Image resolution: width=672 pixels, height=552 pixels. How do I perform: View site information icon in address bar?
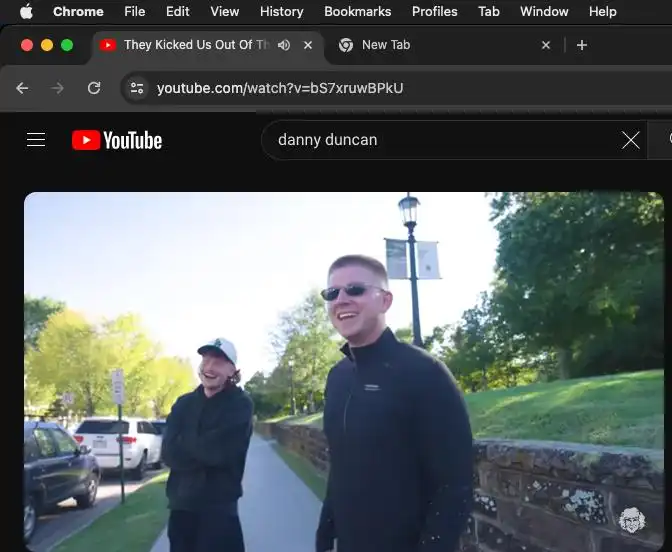click(x=137, y=88)
